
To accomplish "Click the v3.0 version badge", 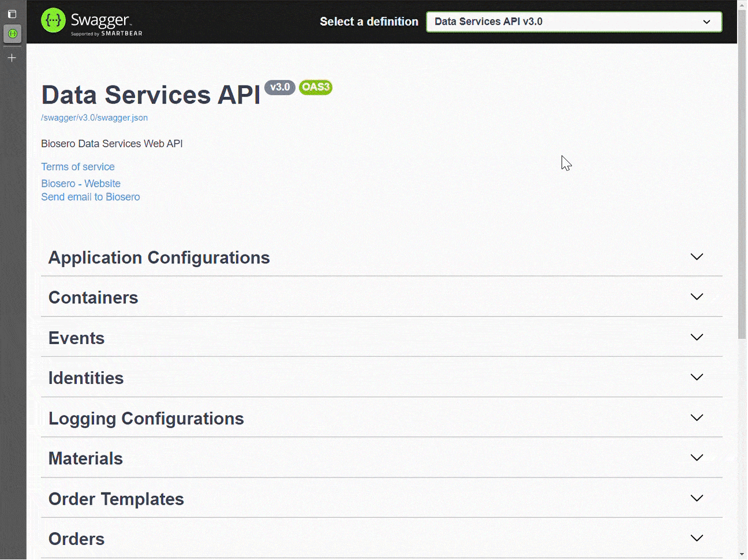I will click(280, 87).
